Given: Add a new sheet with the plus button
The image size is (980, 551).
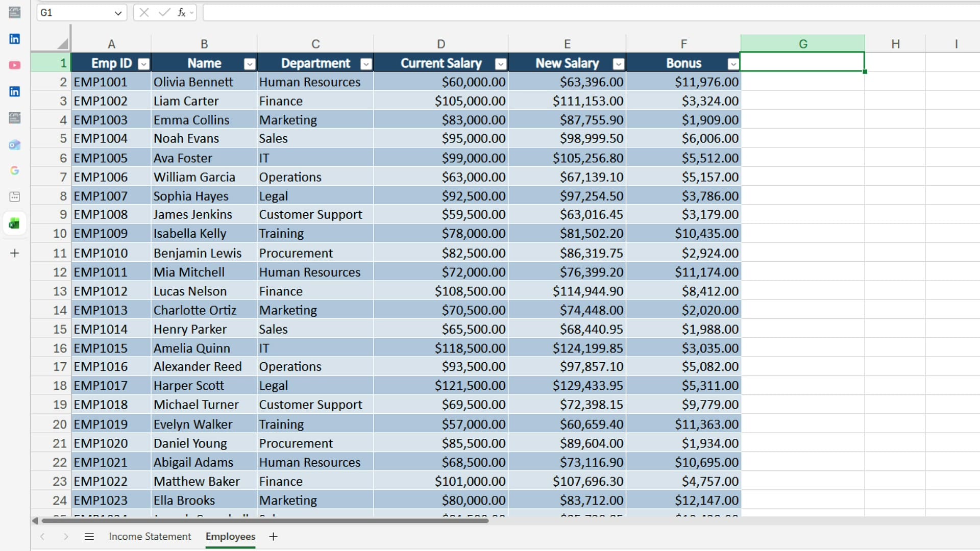Looking at the screenshot, I should [x=274, y=537].
